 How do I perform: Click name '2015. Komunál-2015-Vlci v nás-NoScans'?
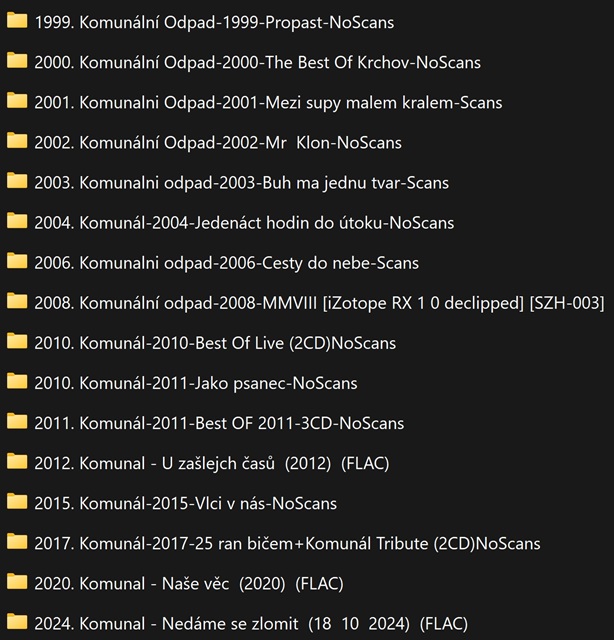(186, 504)
